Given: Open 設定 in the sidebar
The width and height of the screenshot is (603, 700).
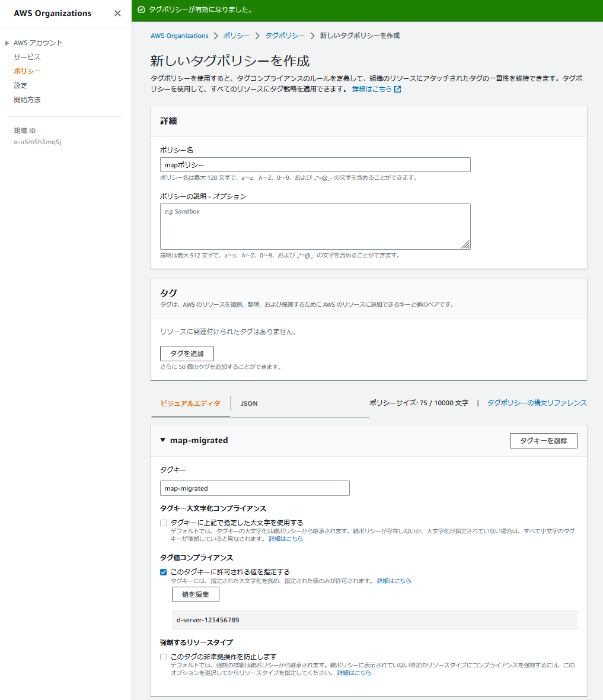Looking at the screenshot, I should (x=21, y=85).
